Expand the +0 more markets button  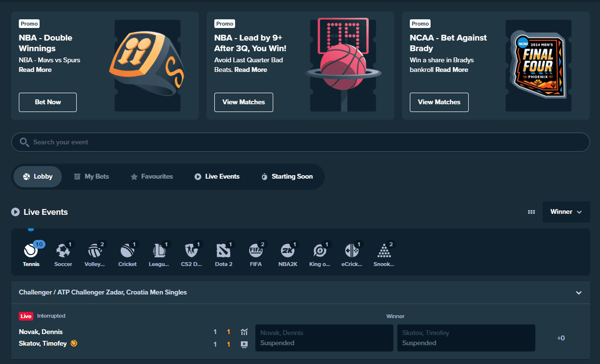point(561,338)
